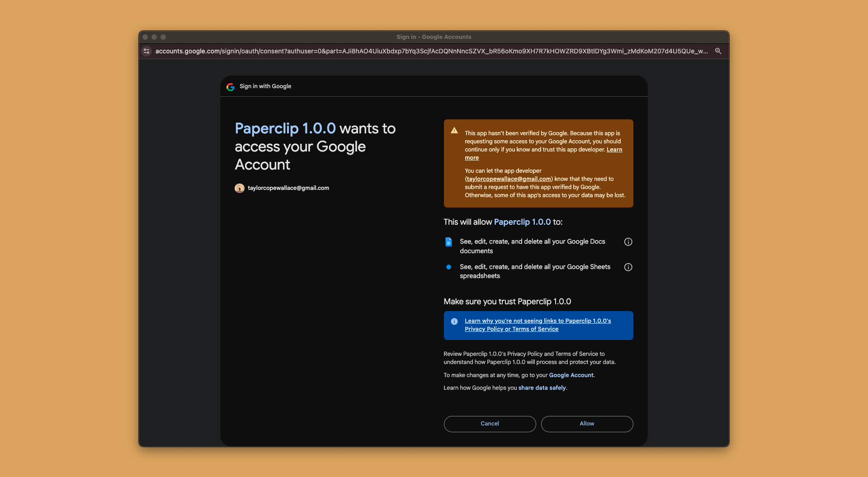Open the Google Account link

(x=571, y=375)
